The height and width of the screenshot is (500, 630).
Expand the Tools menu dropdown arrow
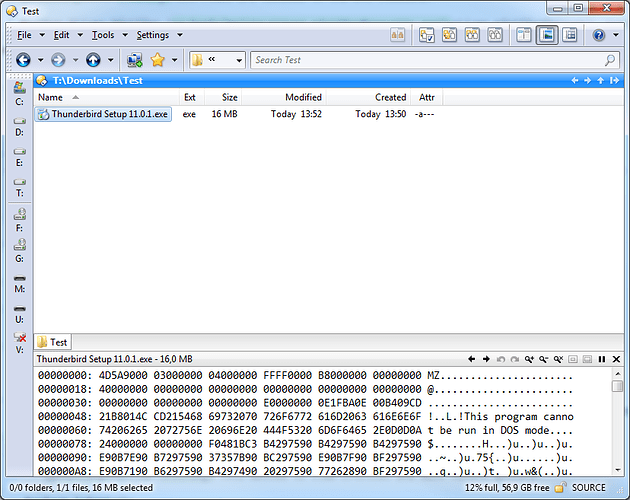click(125, 35)
